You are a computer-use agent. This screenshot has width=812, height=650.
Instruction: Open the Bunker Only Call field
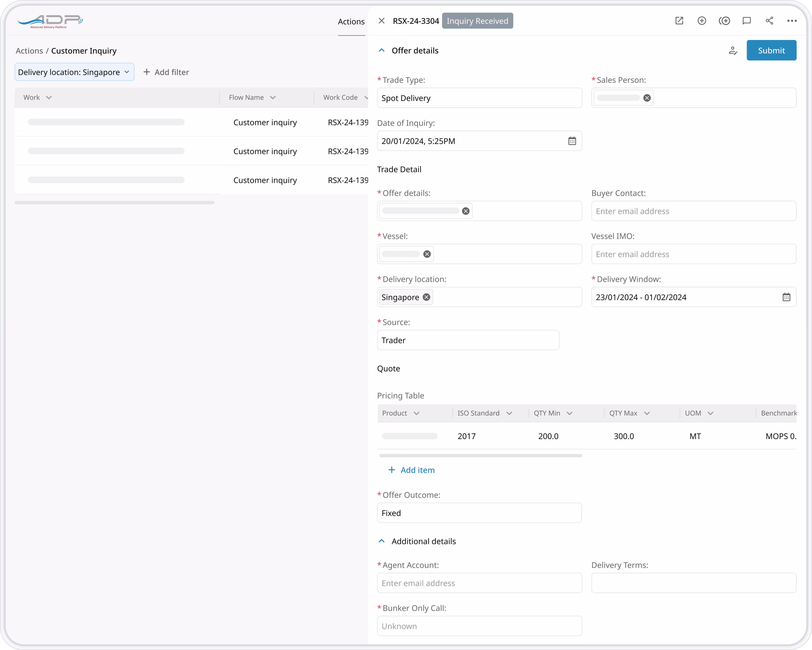479,626
